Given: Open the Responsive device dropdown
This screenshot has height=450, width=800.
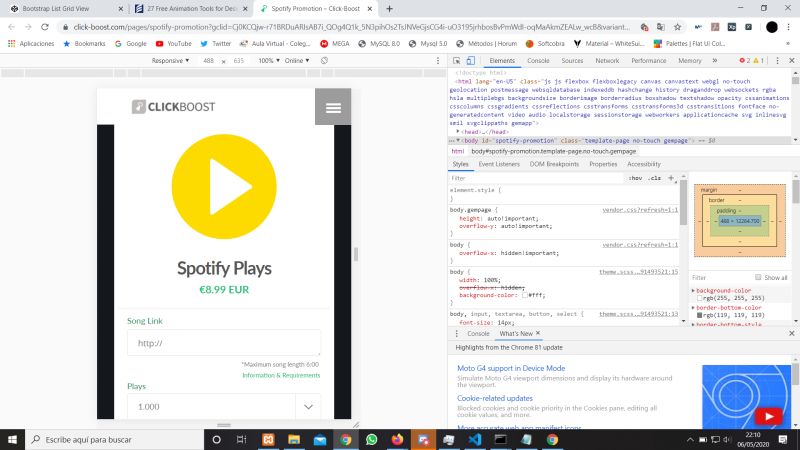Looking at the screenshot, I should 170,61.
